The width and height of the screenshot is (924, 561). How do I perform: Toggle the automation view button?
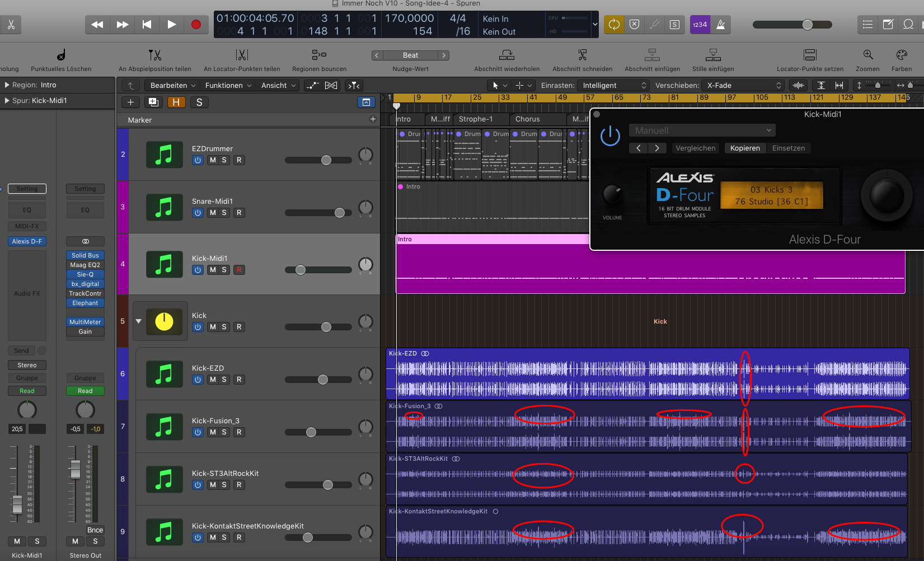click(x=312, y=86)
